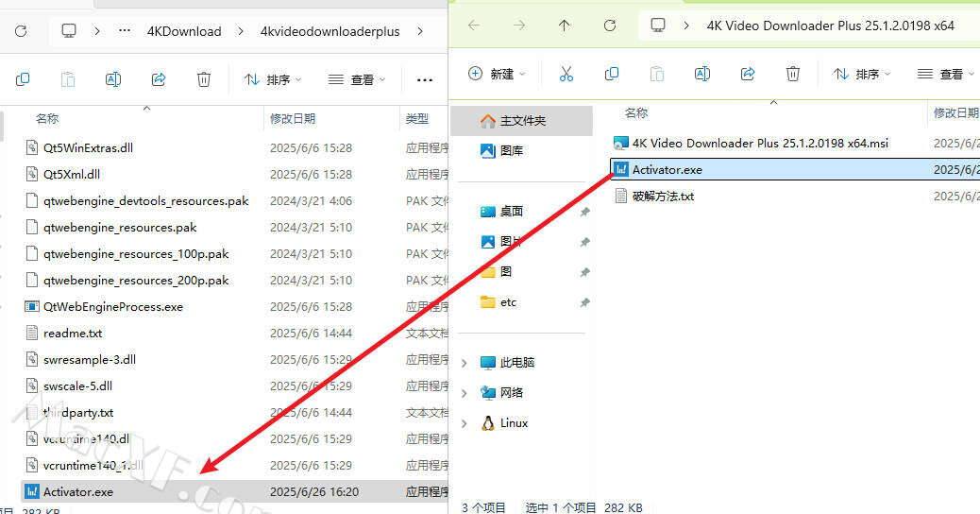This screenshot has height=514, width=980.
Task: Click PC icon in right address bar
Action: [x=657, y=26]
